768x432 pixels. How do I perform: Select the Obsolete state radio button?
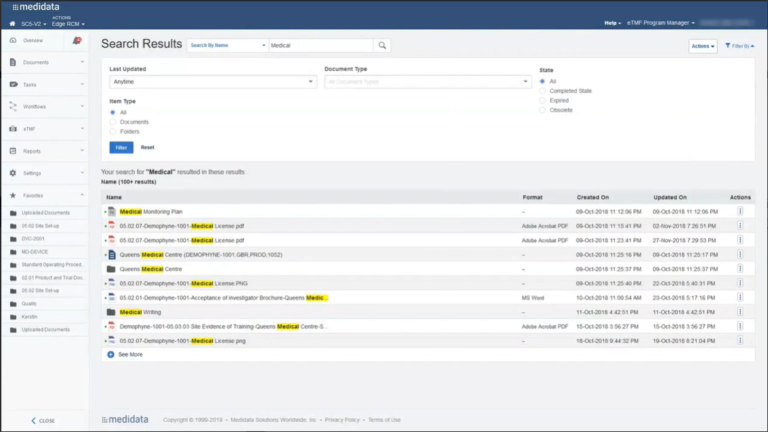pyautogui.click(x=542, y=110)
